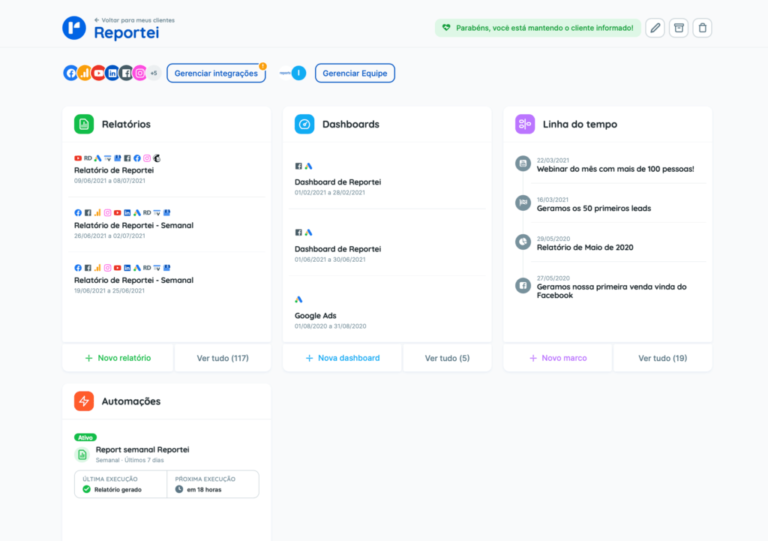
Task: View all dashboards with Ver tudo (5)
Action: point(447,358)
